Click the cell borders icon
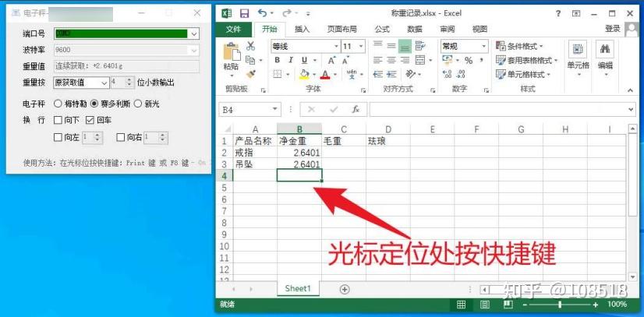Viewport: 644px width, 317px height. [x=278, y=74]
